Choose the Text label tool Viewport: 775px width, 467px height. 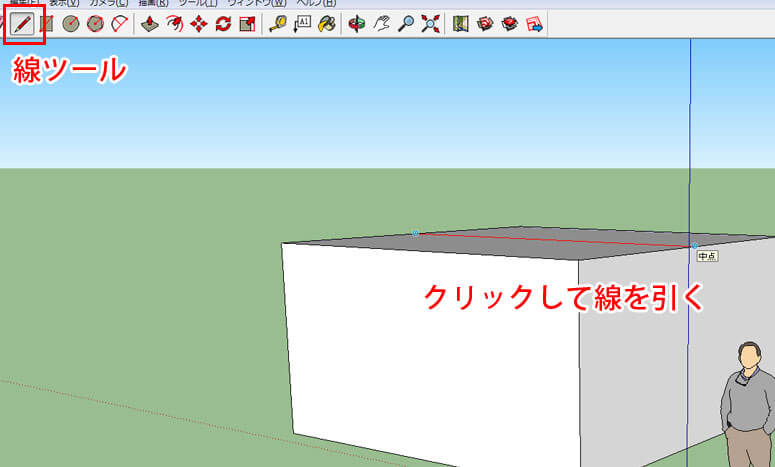click(x=302, y=24)
